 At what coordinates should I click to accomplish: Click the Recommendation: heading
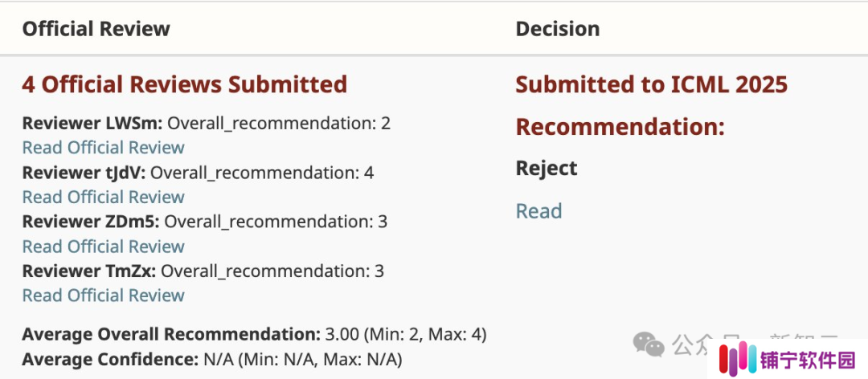tap(620, 127)
